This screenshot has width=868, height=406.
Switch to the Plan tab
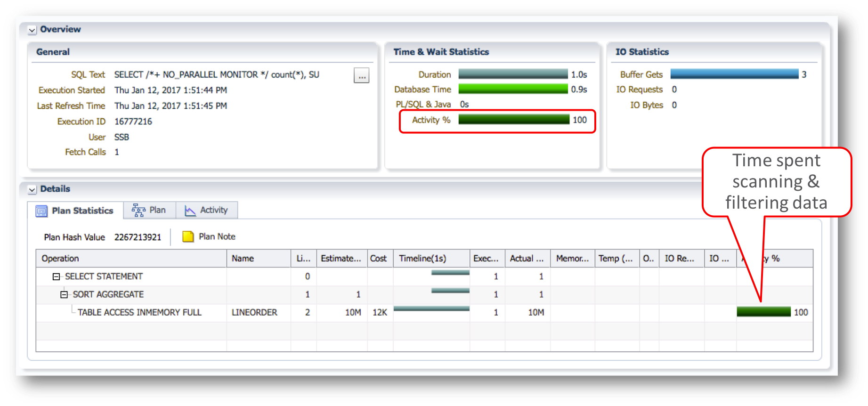tap(149, 210)
